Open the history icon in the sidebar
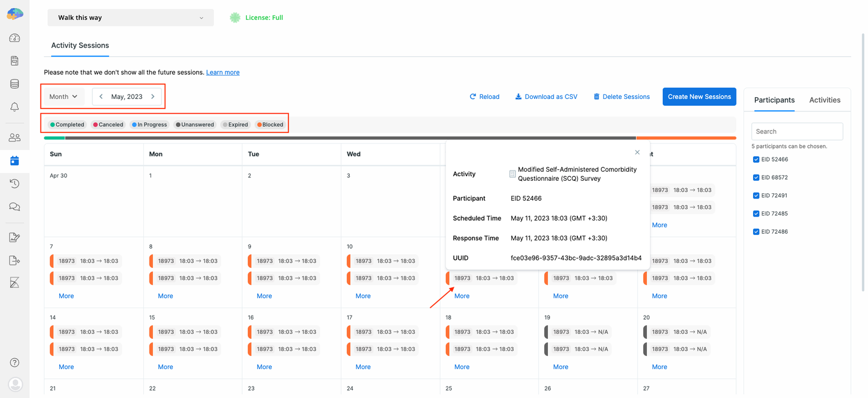The width and height of the screenshot is (868, 398). coord(15,183)
